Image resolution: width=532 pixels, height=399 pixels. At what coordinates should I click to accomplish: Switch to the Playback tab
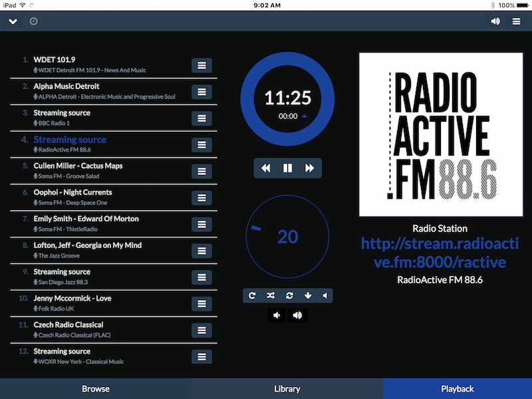tap(458, 388)
